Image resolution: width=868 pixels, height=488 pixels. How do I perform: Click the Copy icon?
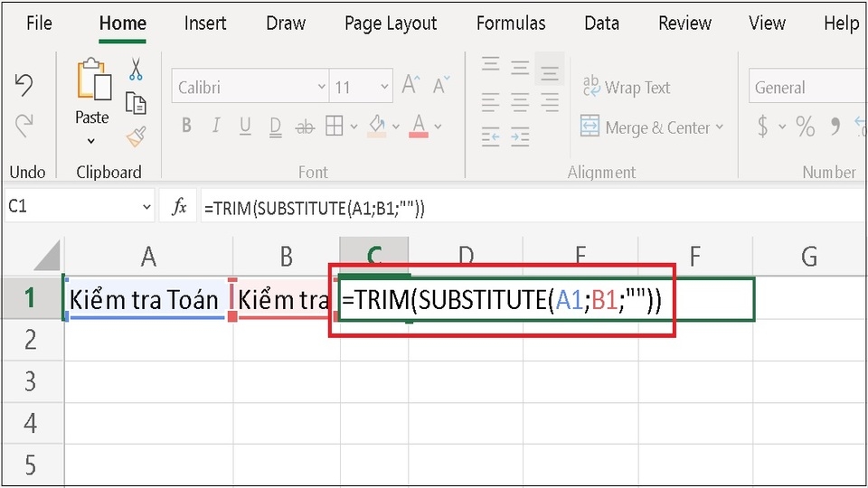[x=136, y=103]
